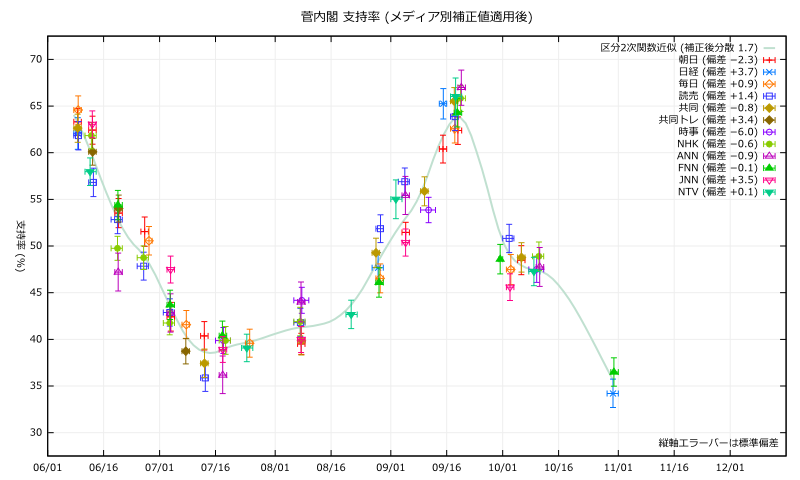Viewport: 800px width, 480px height.
Task: Click the 支持率 (%) y-axis title
Action: pos(19,246)
